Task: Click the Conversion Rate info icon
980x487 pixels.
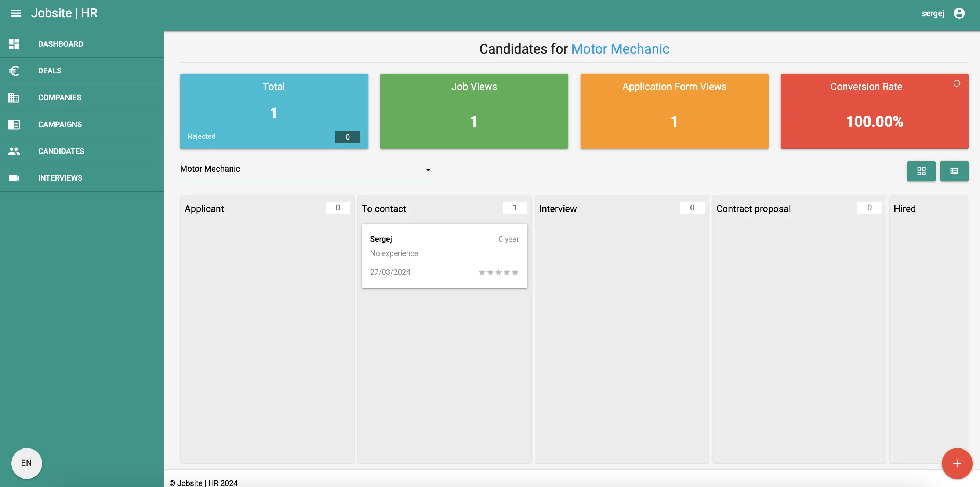Action: (957, 83)
